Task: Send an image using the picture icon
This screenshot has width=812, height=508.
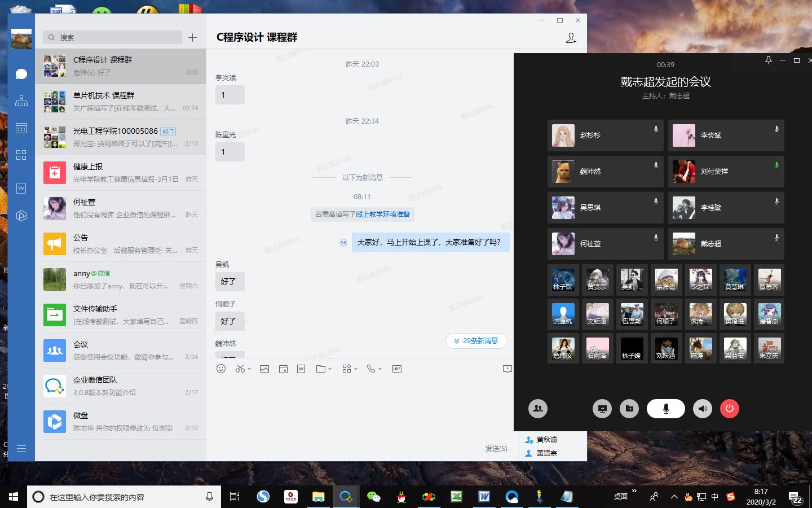Action: tap(264, 369)
